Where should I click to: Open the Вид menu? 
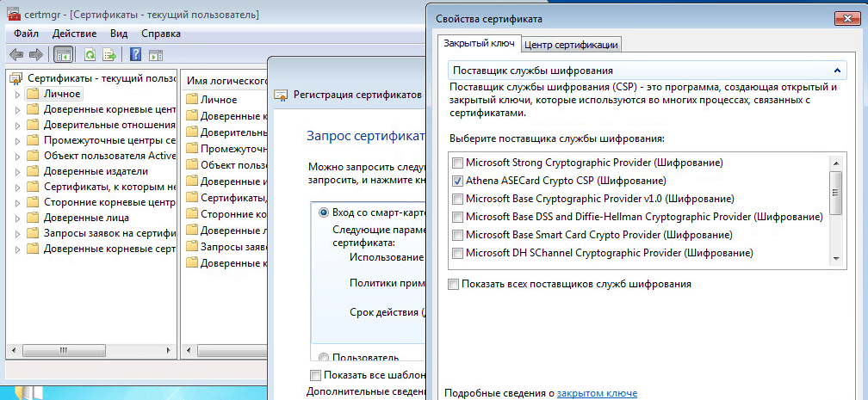[x=119, y=34]
